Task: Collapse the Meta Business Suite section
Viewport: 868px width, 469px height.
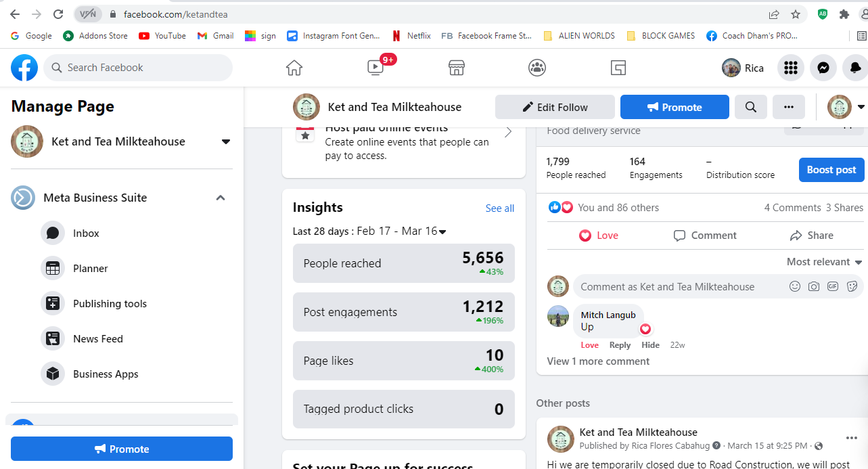Action: click(x=220, y=198)
